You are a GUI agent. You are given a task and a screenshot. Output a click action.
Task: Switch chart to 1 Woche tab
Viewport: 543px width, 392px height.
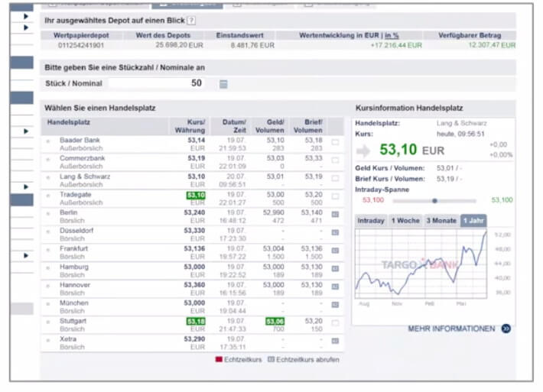click(x=405, y=221)
